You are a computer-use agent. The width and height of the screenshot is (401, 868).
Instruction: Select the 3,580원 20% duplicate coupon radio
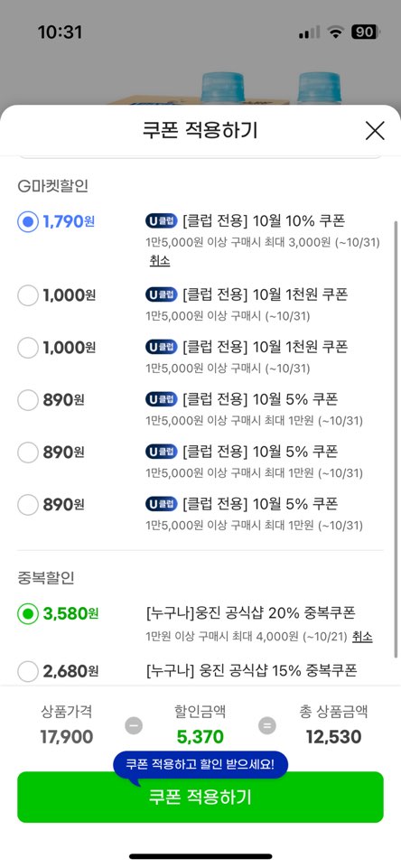tap(28, 613)
